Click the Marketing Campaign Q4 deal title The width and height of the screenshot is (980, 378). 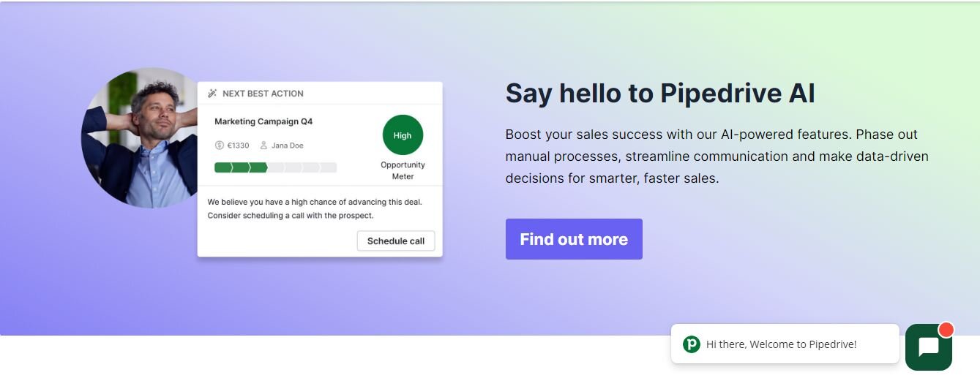pyautogui.click(x=263, y=121)
